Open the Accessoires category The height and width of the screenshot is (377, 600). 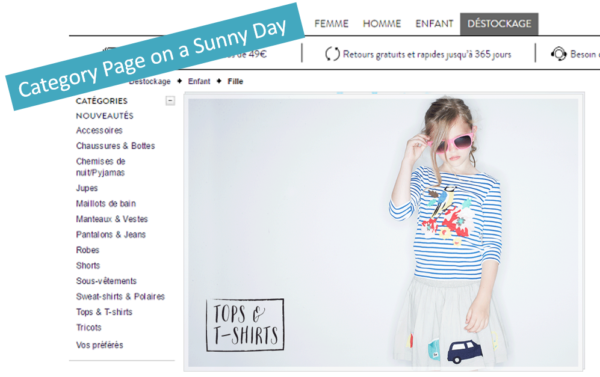pos(99,131)
